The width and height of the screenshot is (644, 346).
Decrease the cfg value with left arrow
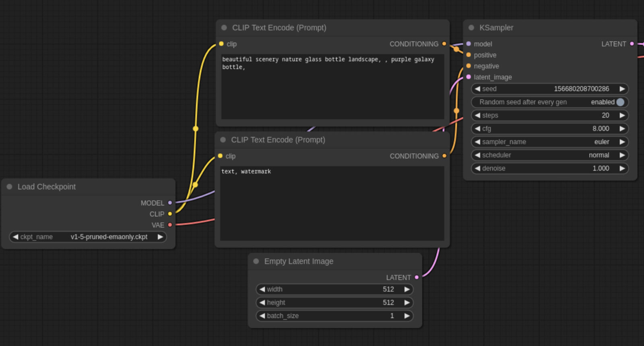477,129
